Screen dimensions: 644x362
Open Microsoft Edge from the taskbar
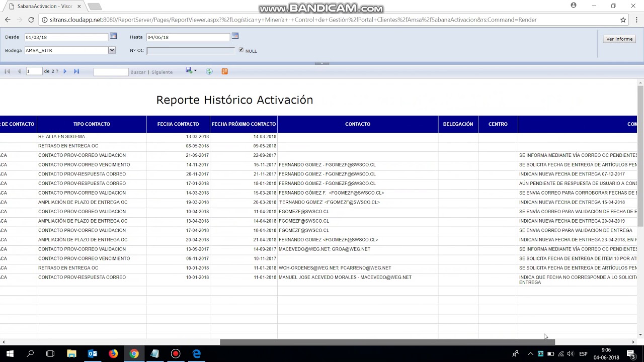coord(197,353)
